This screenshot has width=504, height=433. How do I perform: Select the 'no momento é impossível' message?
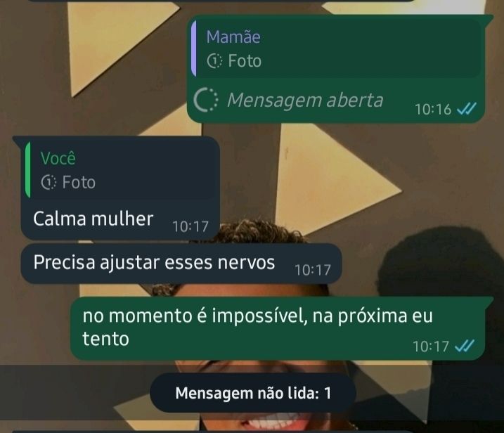278,328
